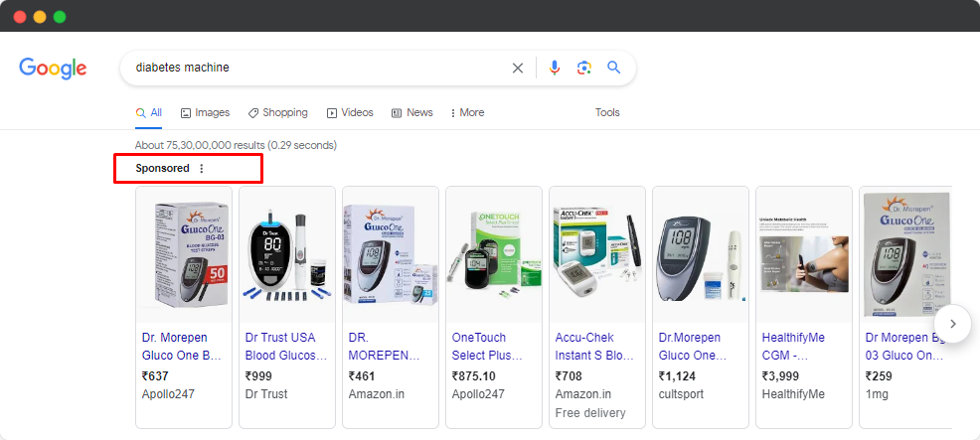Start voice search with microphone icon
Viewport: 980px width, 440px height.
[555, 68]
